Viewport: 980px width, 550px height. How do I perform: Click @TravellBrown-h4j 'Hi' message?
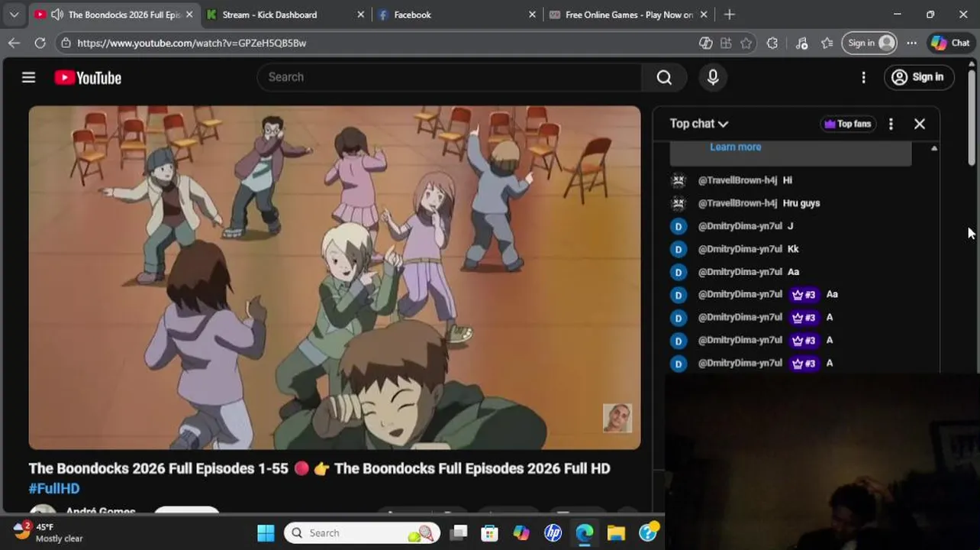coord(788,180)
